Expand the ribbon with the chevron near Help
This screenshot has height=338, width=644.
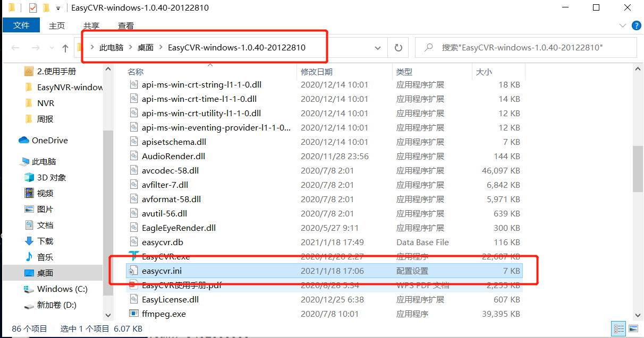click(x=623, y=25)
